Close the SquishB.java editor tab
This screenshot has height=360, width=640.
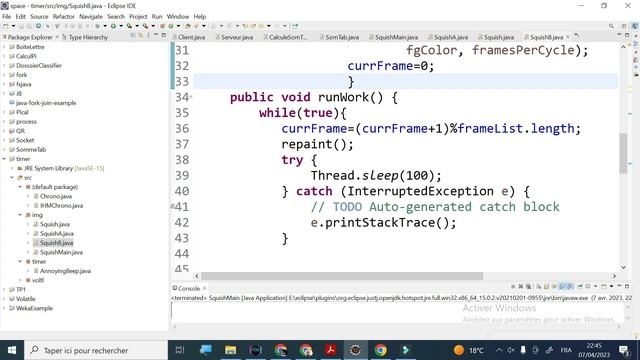568,37
